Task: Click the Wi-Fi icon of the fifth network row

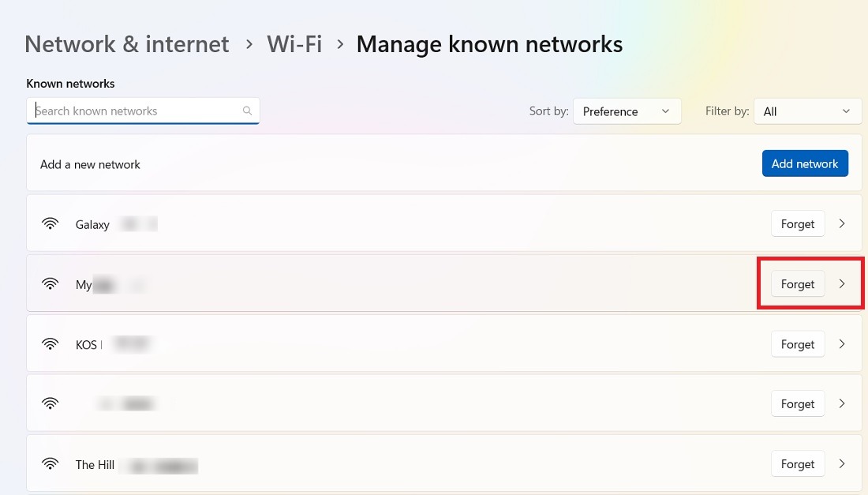Action: coord(51,403)
